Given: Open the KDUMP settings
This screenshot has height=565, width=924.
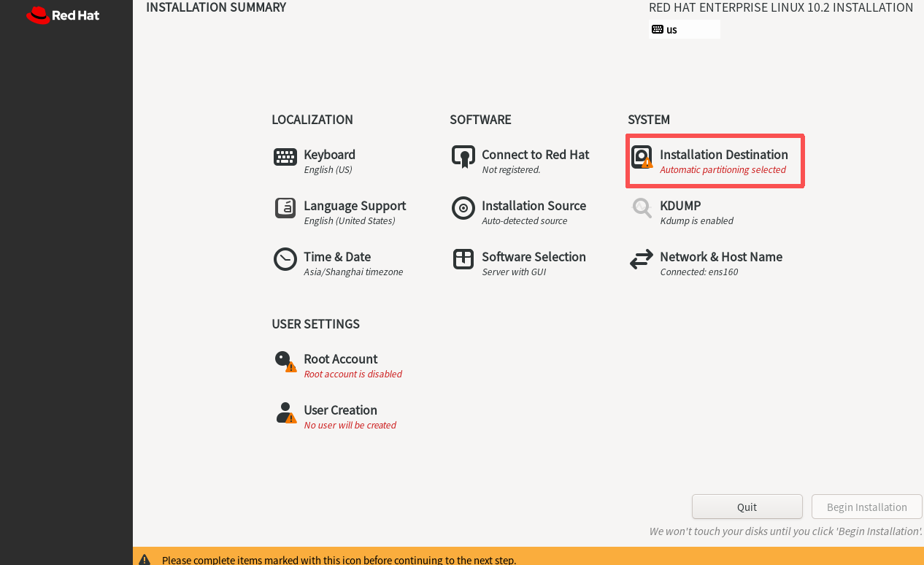Looking at the screenshot, I should click(x=682, y=212).
